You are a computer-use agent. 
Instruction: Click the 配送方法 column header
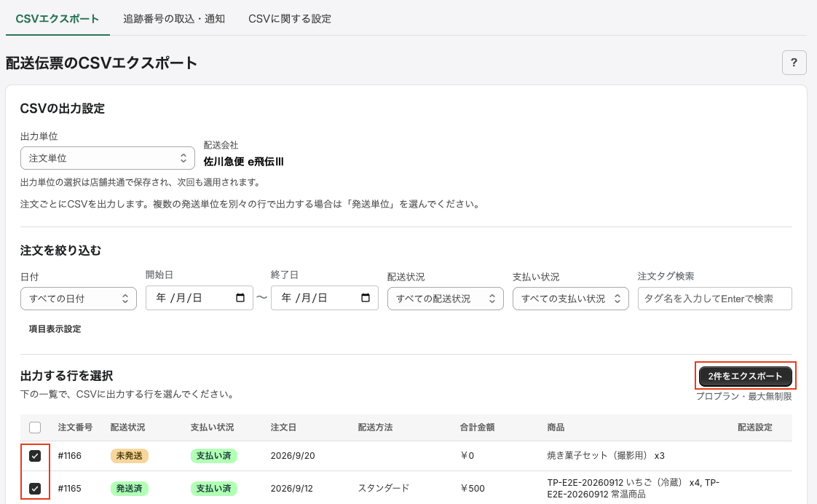(x=375, y=428)
